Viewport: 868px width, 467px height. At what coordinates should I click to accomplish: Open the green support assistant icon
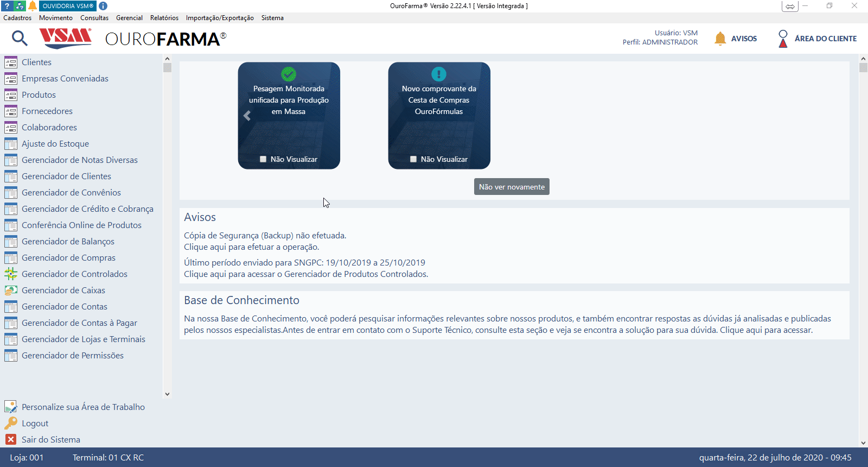pos(20,6)
